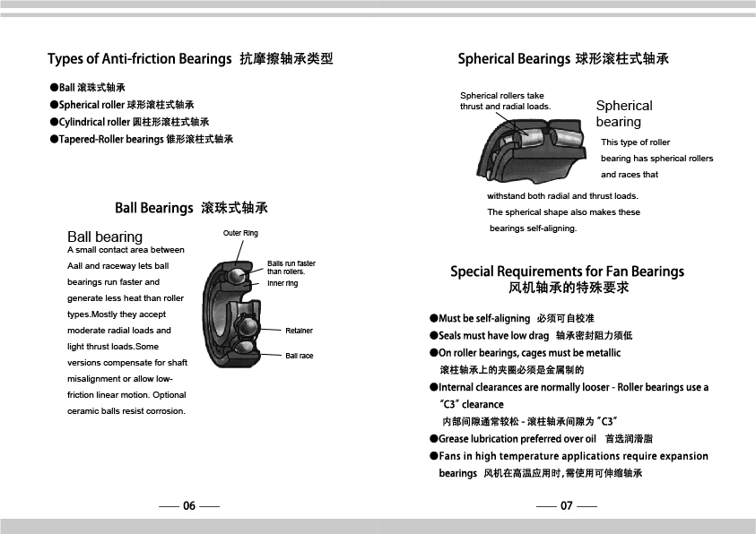Select the "Tapered-Roller bearings" bullet item
756x534 pixels.
[142, 139]
